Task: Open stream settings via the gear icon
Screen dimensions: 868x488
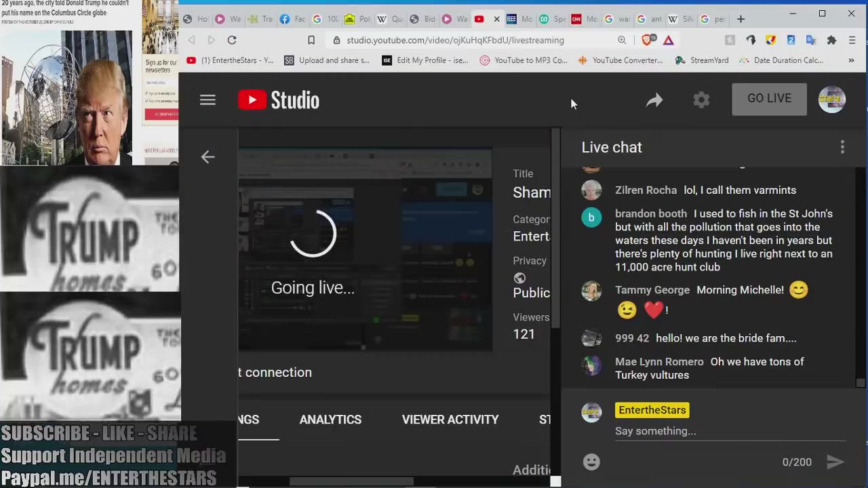Action: click(x=701, y=100)
